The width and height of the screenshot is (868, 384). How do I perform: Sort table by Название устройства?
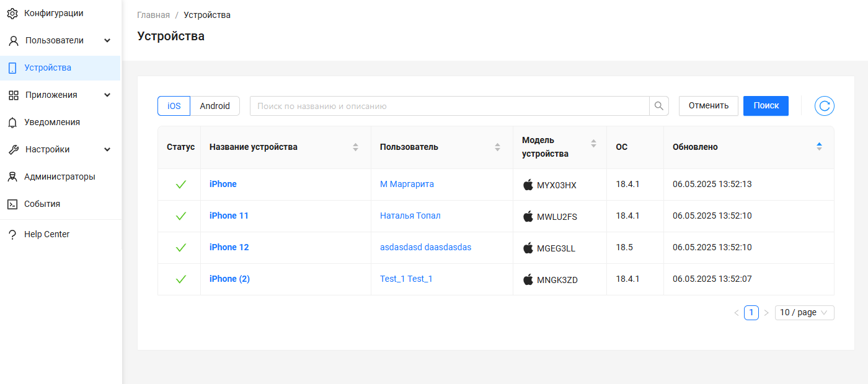click(x=355, y=147)
